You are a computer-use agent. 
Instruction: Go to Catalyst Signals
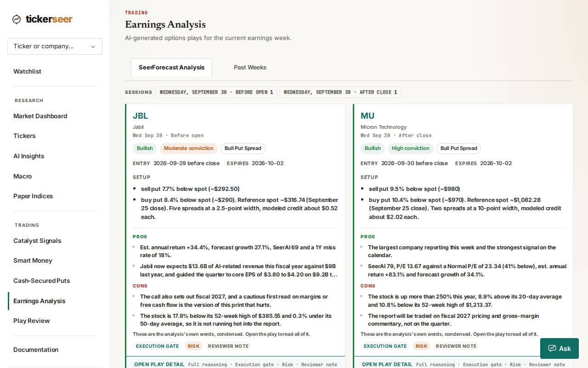pyautogui.click(x=37, y=241)
